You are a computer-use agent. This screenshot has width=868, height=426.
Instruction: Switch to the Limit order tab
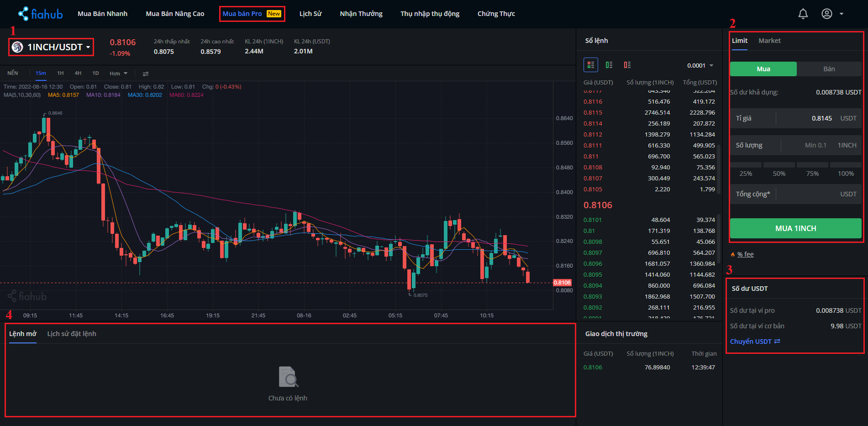[x=740, y=41]
